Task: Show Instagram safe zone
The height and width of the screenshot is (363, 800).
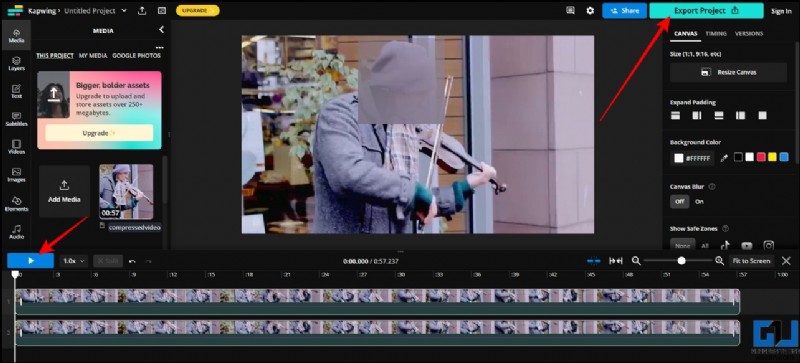Action: pyautogui.click(x=769, y=246)
